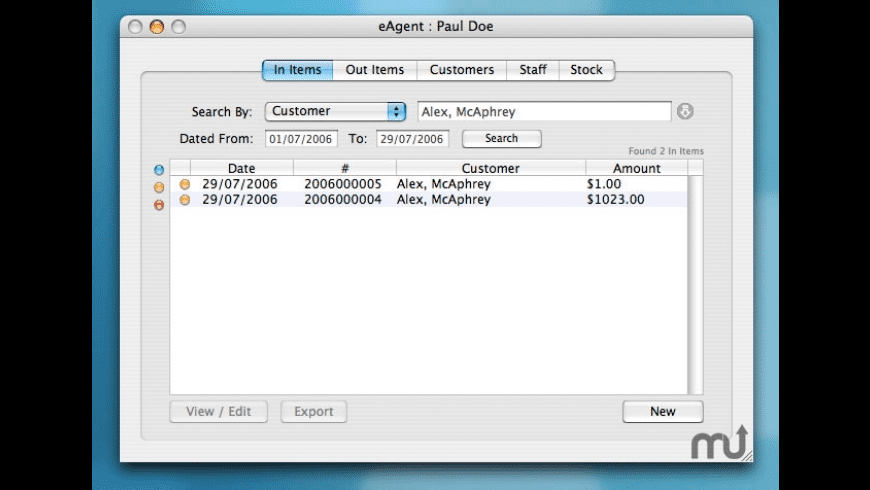Click 'Found 2 In Items' status text
Image resolution: width=870 pixels, height=490 pixels.
point(666,151)
